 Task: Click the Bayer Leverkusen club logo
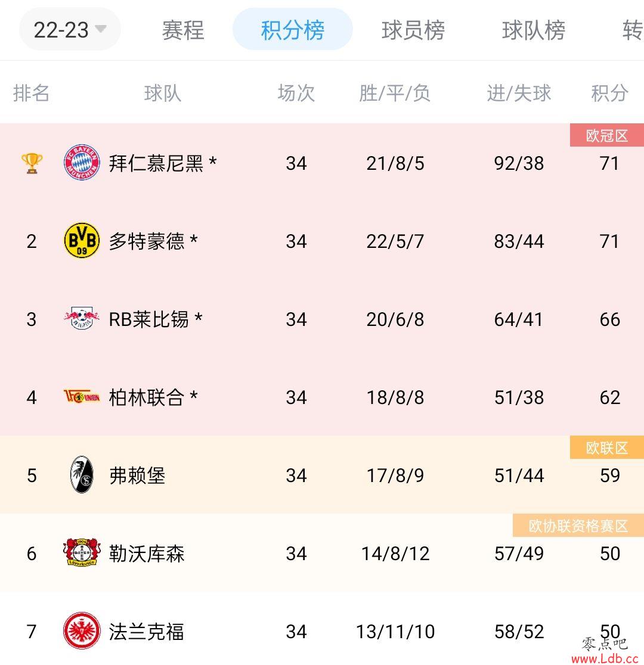pos(82,552)
